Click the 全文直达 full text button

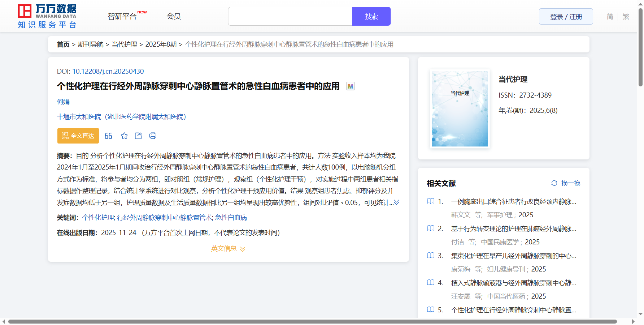pos(78,136)
